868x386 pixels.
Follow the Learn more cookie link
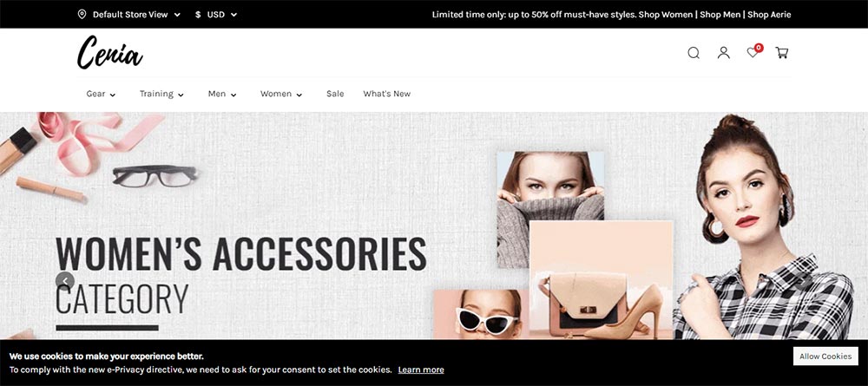(x=421, y=370)
